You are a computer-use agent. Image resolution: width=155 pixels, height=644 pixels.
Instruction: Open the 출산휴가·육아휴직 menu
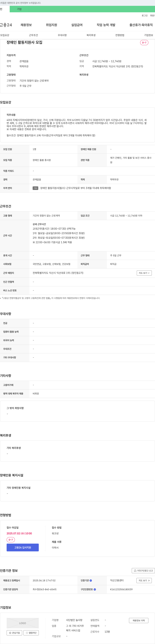pyautogui.click(x=141, y=25)
